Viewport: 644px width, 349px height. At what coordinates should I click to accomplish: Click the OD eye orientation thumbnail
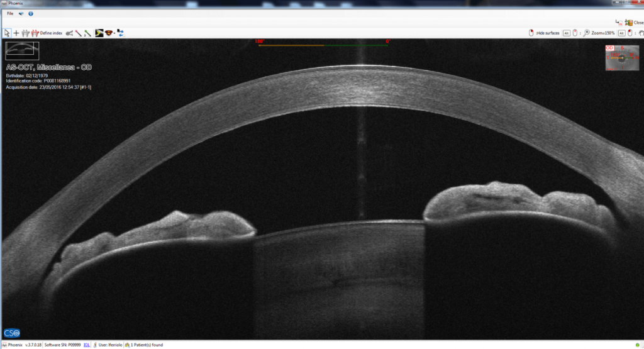621,58
